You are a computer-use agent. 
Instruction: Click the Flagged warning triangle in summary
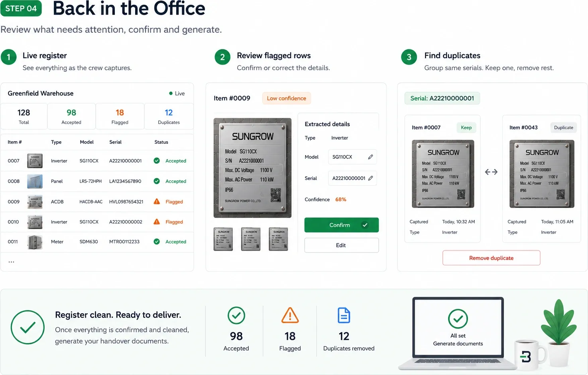(x=290, y=315)
